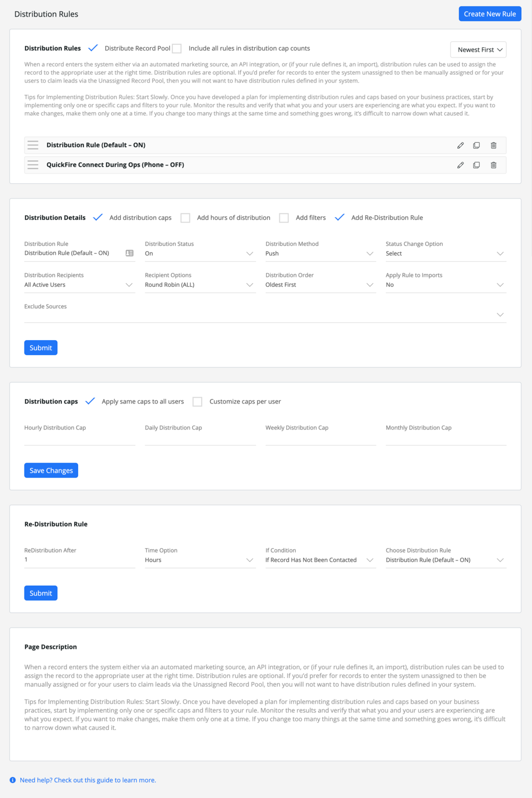This screenshot has width=532, height=798.
Task: Open the Status Change Option dropdown
Action: [446, 253]
